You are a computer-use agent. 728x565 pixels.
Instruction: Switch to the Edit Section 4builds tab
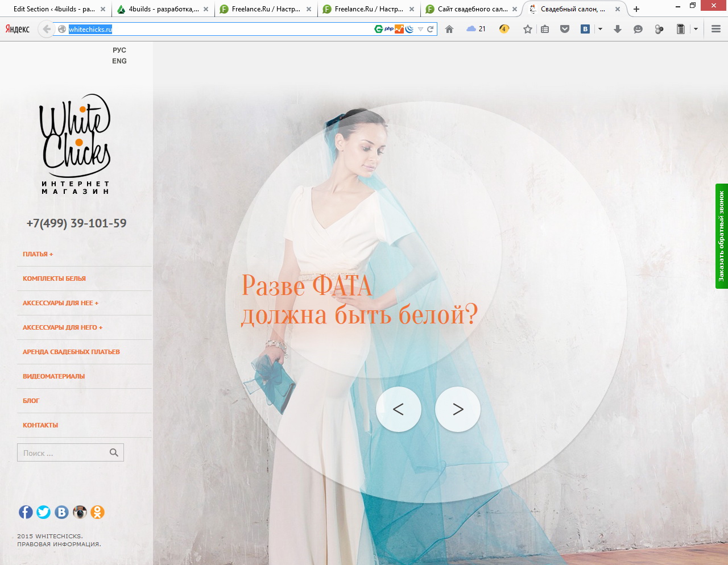[55, 9]
